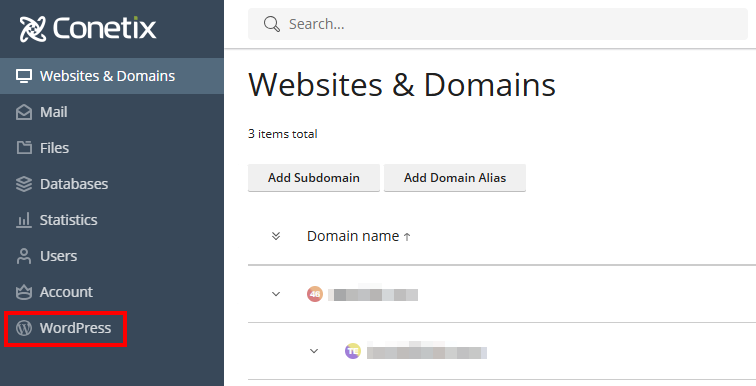The image size is (756, 386).
Task: Click the Account crown icon
Action: pyautogui.click(x=24, y=292)
